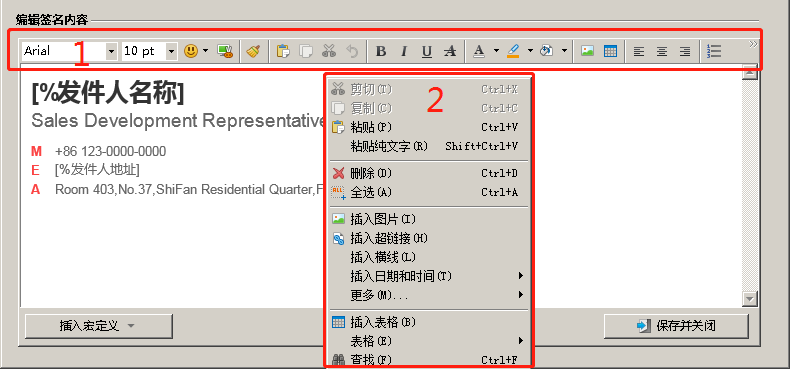Click the strikethrough icon
790x369 pixels.
tap(450, 51)
